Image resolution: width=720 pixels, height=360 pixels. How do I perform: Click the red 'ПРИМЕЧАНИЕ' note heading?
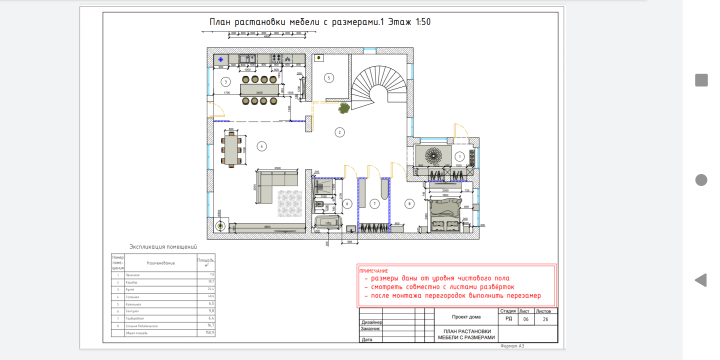373,271
